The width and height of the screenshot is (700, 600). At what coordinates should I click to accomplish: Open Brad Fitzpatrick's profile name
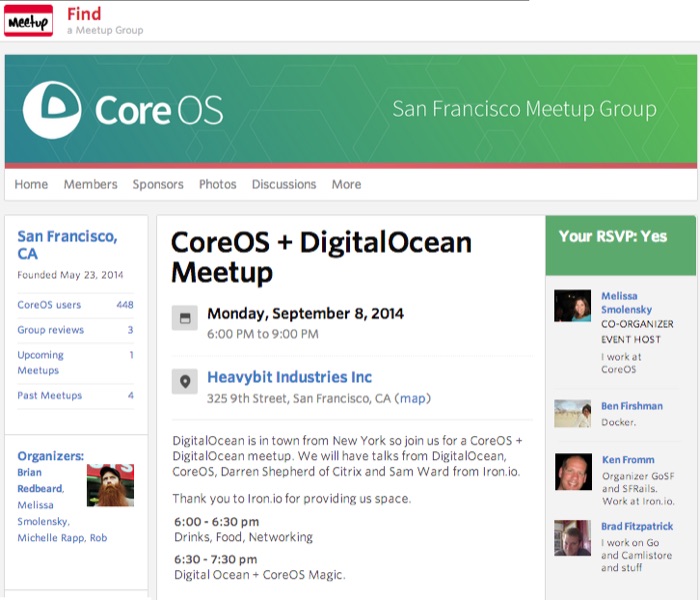pyautogui.click(x=637, y=526)
